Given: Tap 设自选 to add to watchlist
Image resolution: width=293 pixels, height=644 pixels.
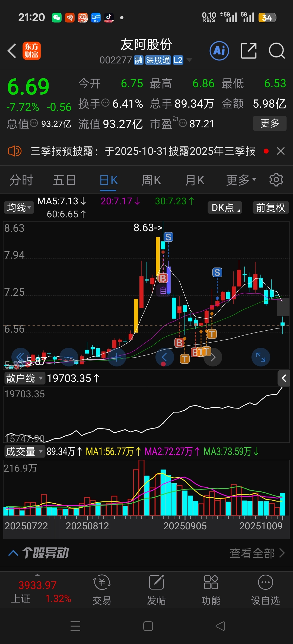Looking at the screenshot, I should 266,590.
